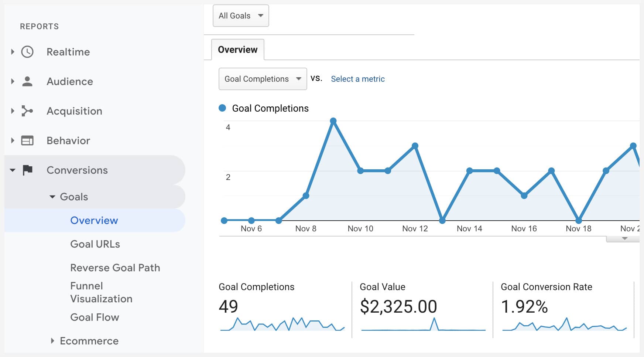Expand the Realtime report section arrow
This screenshot has width=644, height=357.
pos(13,52)
